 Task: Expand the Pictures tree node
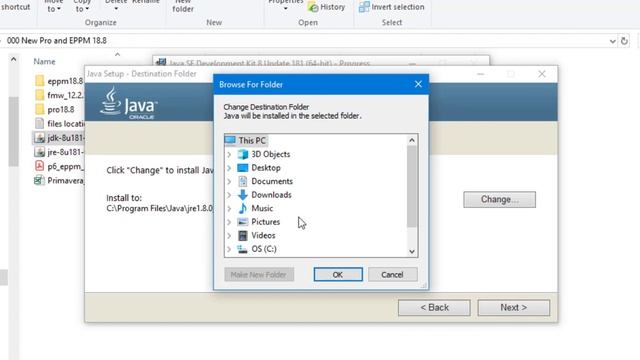click(x=229, y=222)
